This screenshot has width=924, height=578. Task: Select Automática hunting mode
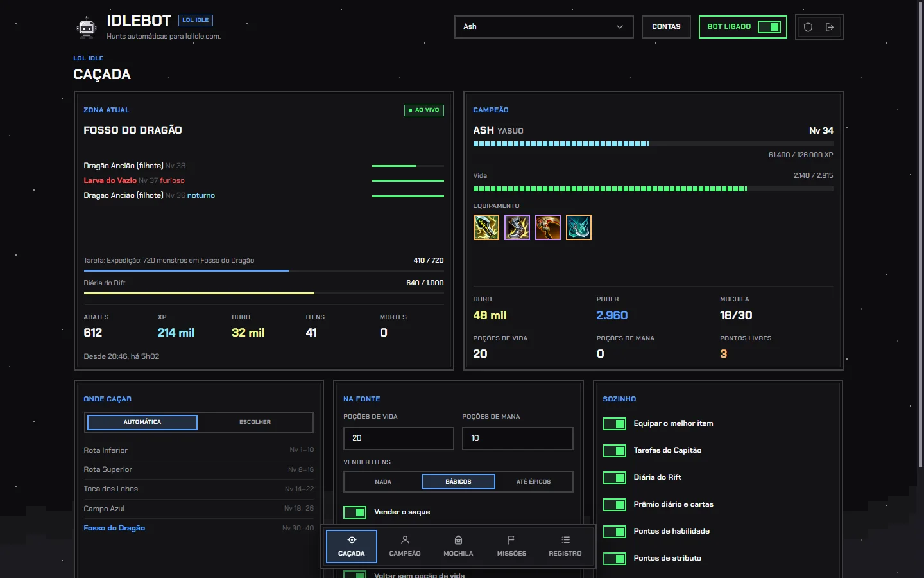coord(142,422)
